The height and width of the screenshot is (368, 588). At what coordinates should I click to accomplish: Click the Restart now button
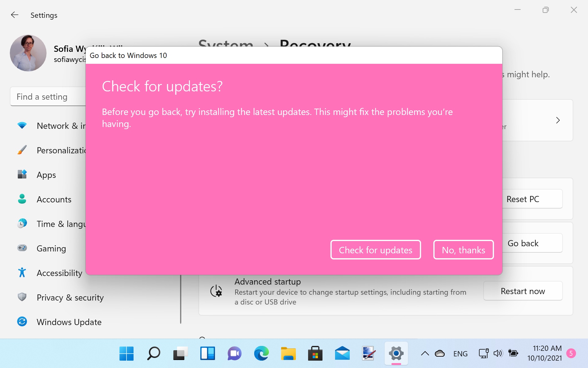[523, 291]
